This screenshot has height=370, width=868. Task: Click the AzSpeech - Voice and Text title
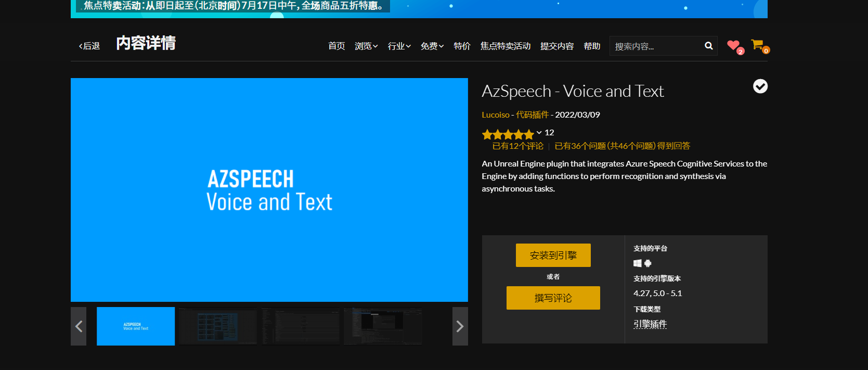573,91
